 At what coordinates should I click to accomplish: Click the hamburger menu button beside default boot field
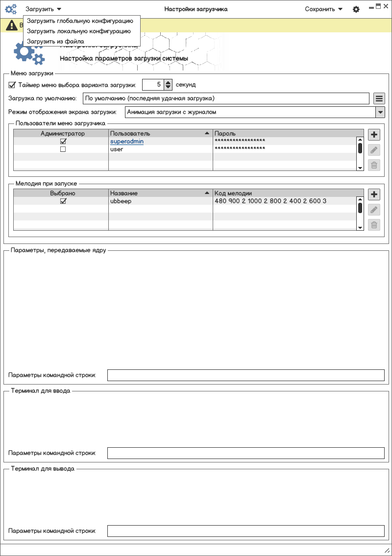click(379, 98)
